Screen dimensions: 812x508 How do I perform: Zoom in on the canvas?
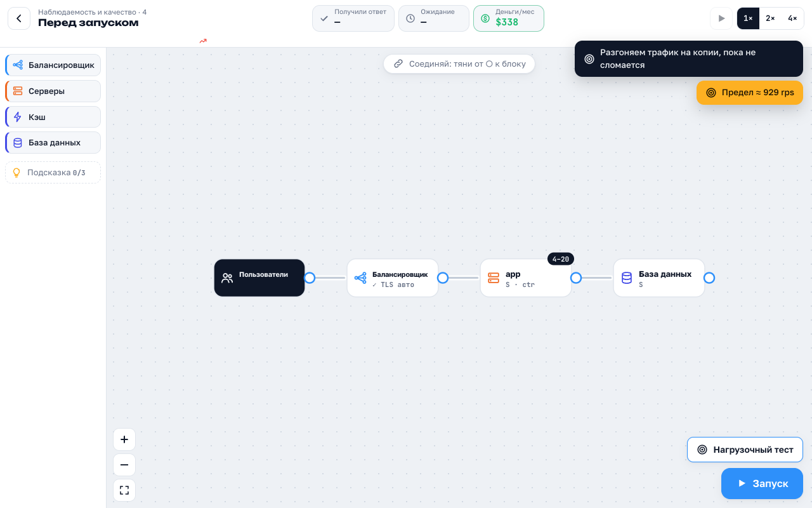[124, 439]
